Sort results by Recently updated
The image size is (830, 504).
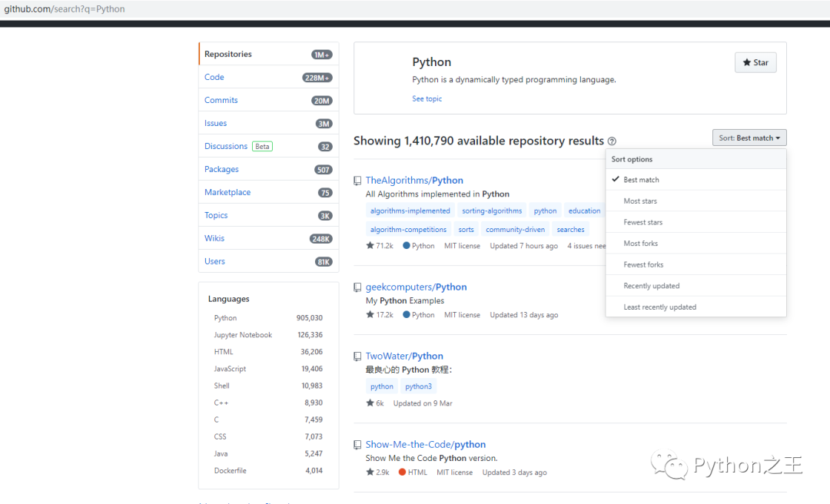[x=696, y=285]
